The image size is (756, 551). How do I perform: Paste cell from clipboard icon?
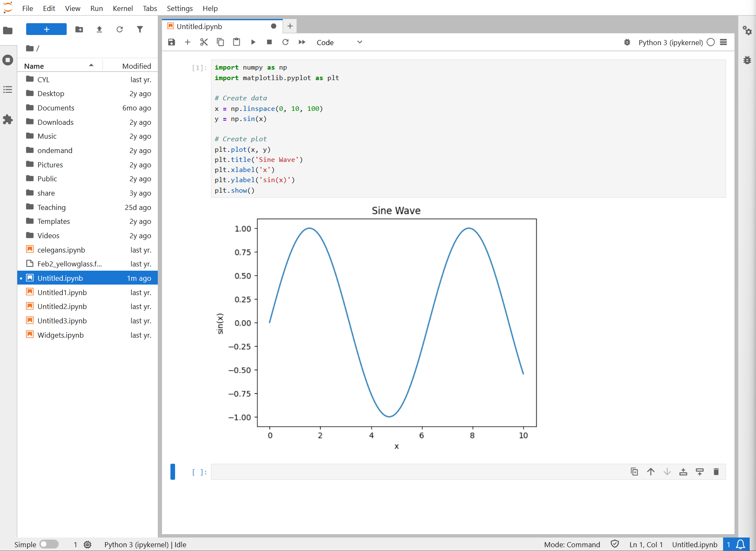coord(237,42)
